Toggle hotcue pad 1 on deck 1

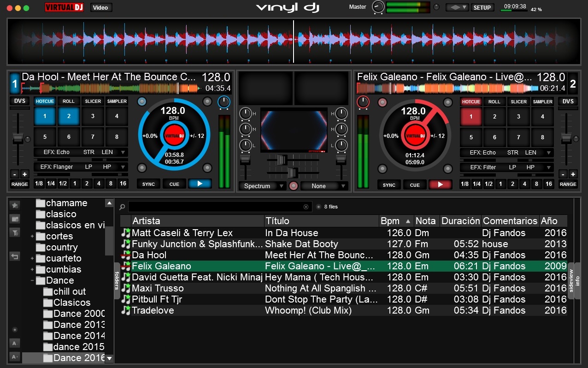tap(45, 116)
